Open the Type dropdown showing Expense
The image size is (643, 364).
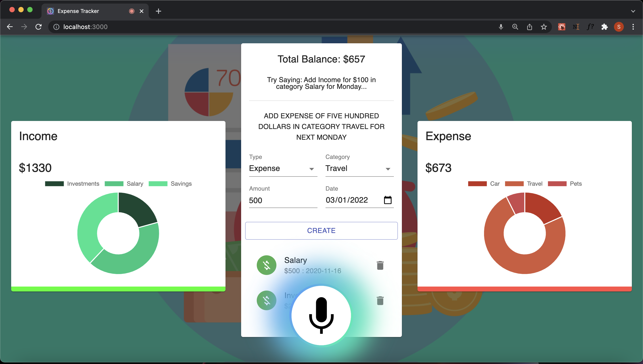pos(283,168)
